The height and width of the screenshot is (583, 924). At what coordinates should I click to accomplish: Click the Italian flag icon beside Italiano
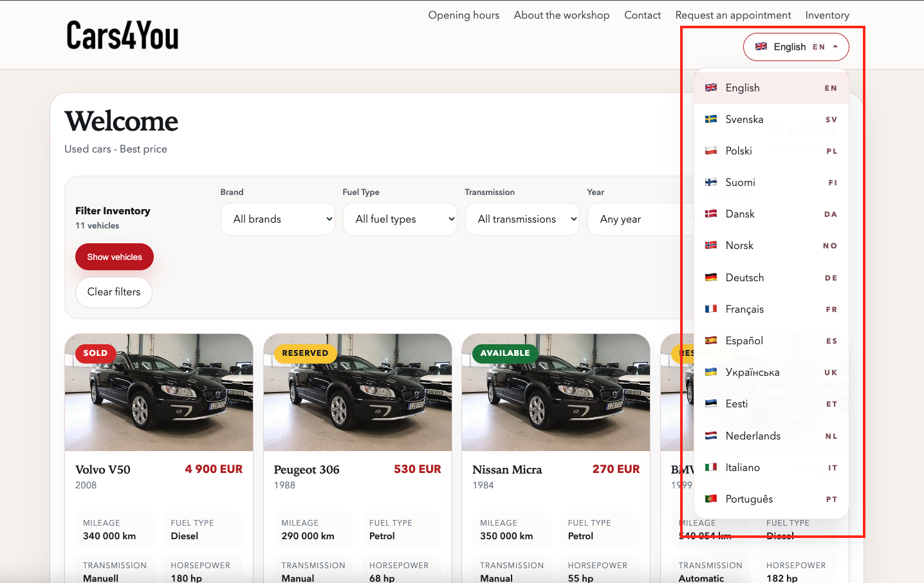(711, 467)
